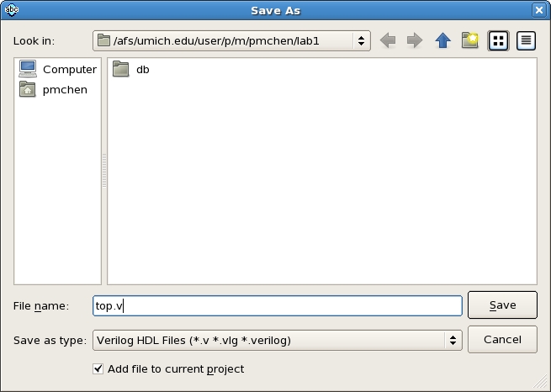
Task: Open the Save as type dropdown
Action: click(x=278, y=340)
